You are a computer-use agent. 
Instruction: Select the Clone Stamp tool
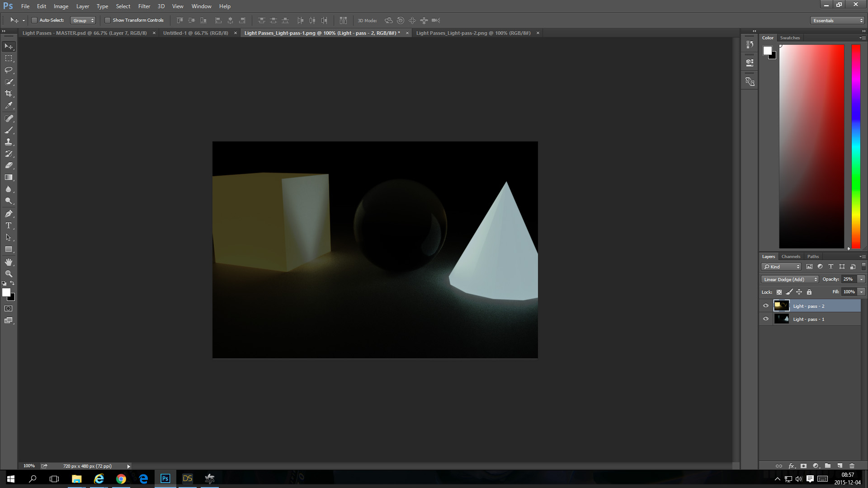(9, 142)
